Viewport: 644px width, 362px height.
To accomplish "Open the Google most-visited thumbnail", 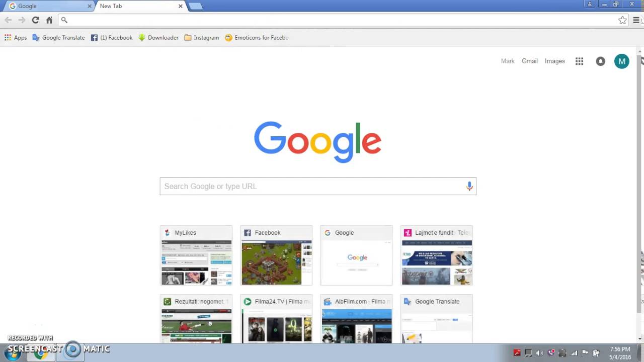I will (356, 255).
